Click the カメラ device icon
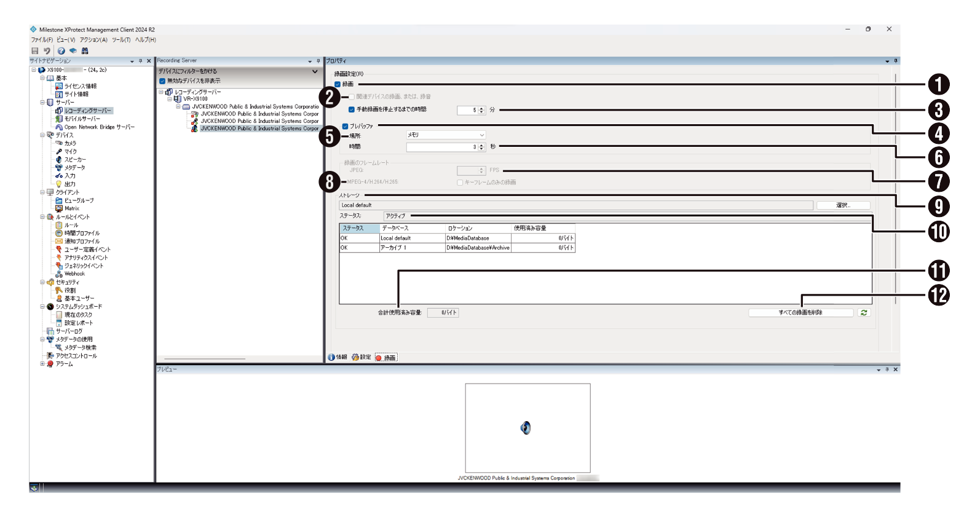 tap(59, 143)
